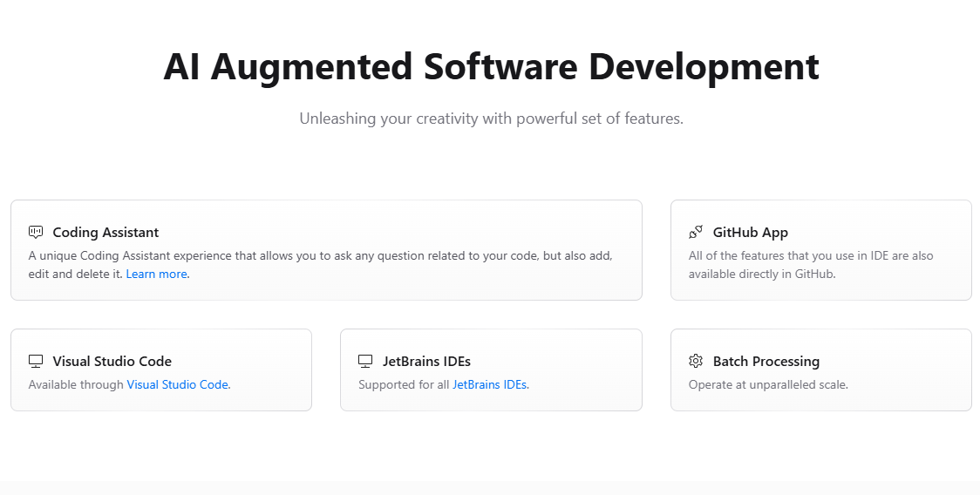Image resolution: width=980 pixels, height=495 pixels.
Task: Click 'Operate at unparalleled scale.' description
Action: 768,384
